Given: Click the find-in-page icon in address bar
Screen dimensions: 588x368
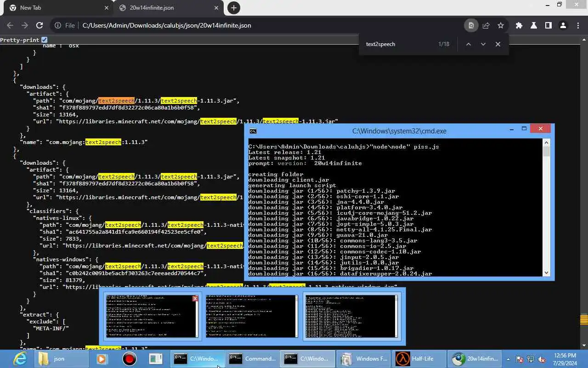Looking at the screenshot, I should (x=471, y=25).
